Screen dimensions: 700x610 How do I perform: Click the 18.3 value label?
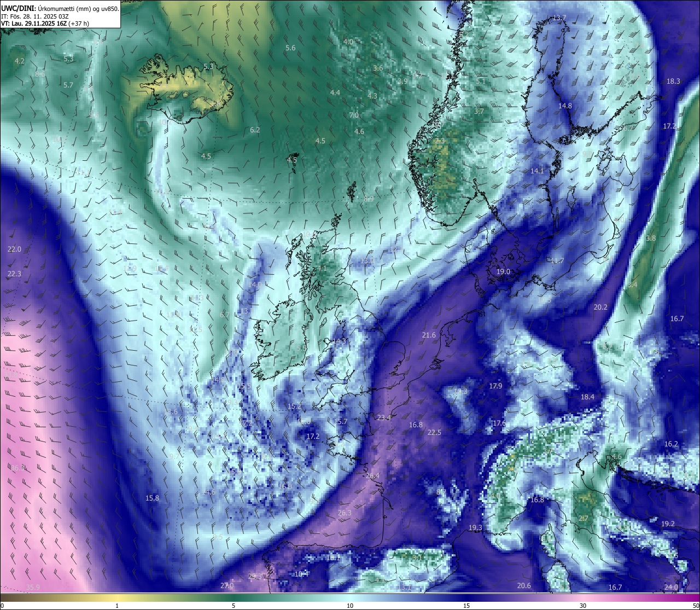[x=673, y=82]
